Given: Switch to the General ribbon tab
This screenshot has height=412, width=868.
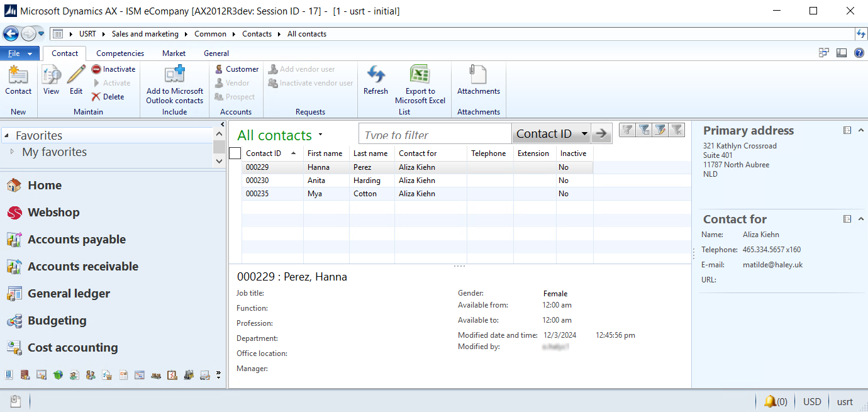Looking at the screenshot, I should pyautogui.click(x=216, y=53).
